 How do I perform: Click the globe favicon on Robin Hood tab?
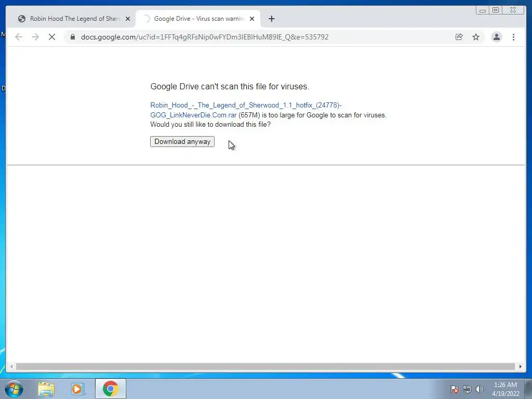(x=22, y=19)
